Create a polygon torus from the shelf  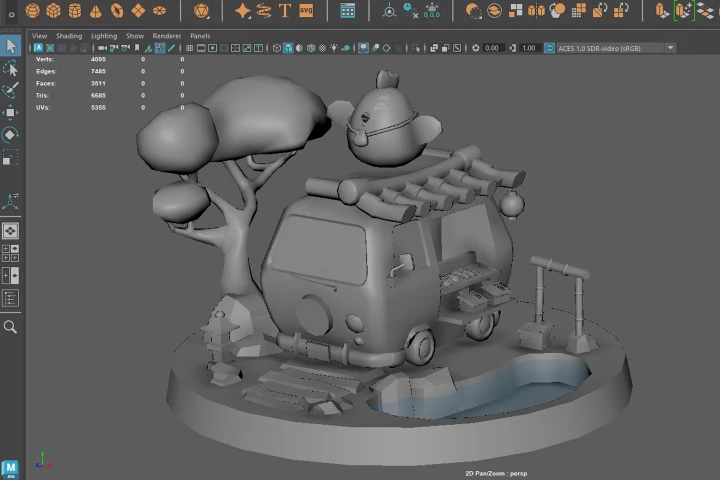[x=117, y=11]
